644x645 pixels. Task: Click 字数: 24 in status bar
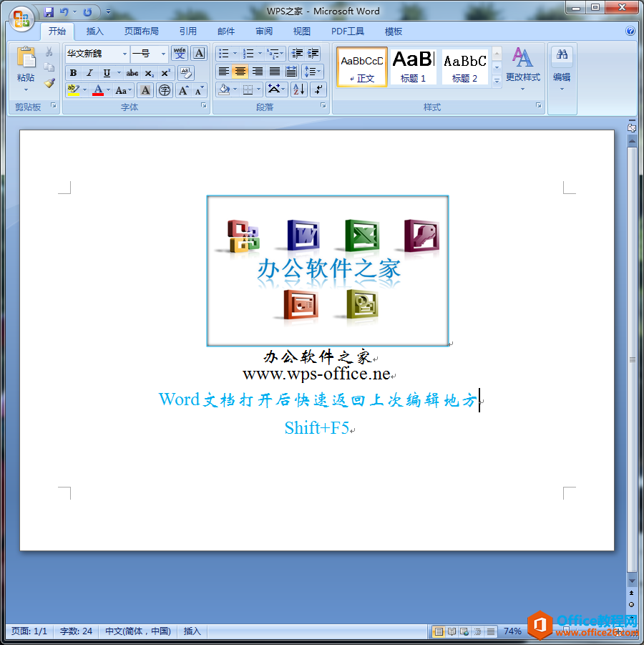tap(76, 631)
